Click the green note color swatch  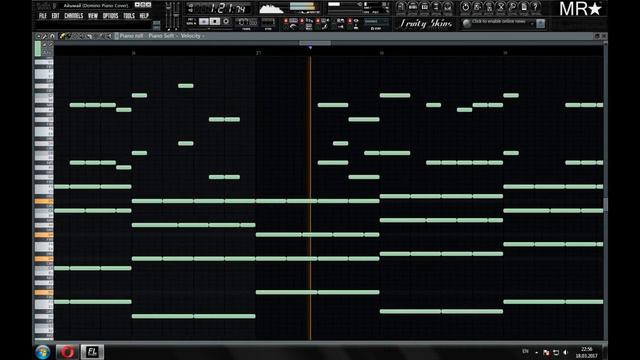(38, 49)
